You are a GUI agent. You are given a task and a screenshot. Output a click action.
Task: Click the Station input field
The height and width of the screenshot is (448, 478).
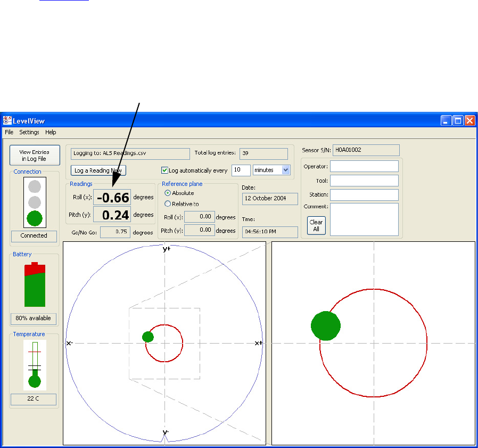coord(364,195)
